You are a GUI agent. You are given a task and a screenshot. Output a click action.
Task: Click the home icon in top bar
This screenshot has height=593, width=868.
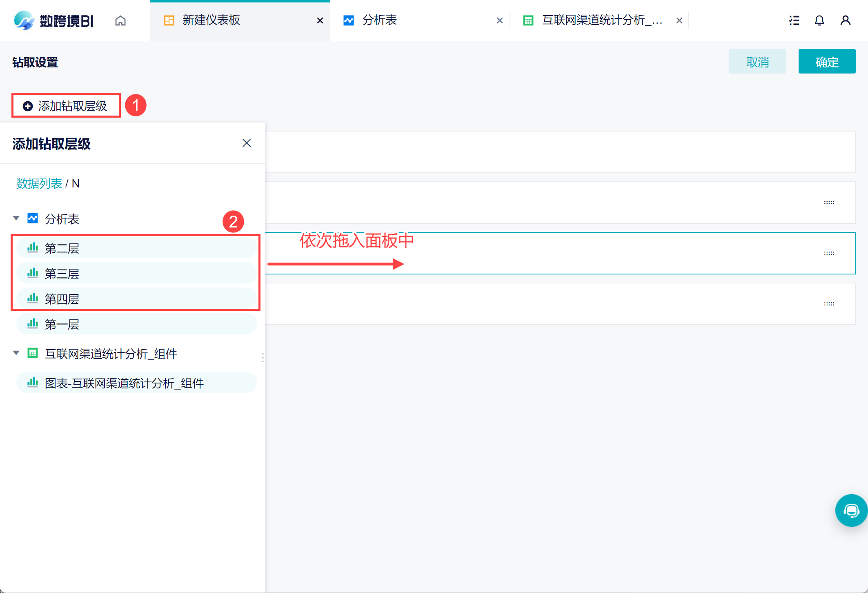120,20
